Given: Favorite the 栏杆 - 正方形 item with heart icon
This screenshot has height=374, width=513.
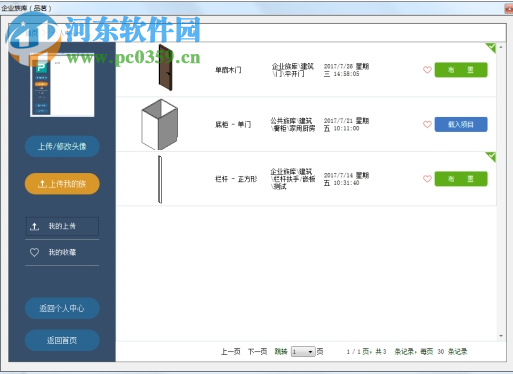Looking at the screenshot, I should tap(427, 179).
